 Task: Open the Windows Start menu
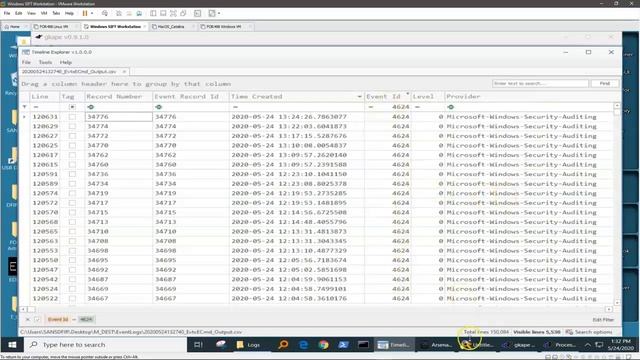[x=12, y=345]
